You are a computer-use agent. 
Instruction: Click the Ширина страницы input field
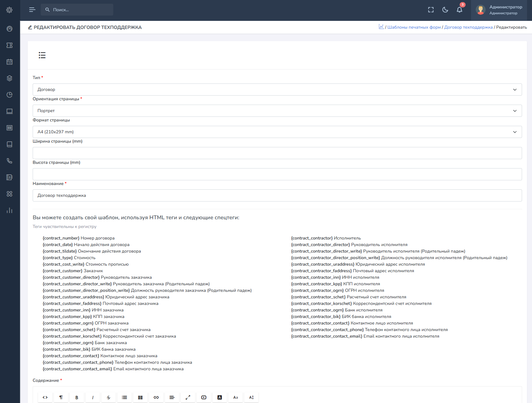[277, 153]
